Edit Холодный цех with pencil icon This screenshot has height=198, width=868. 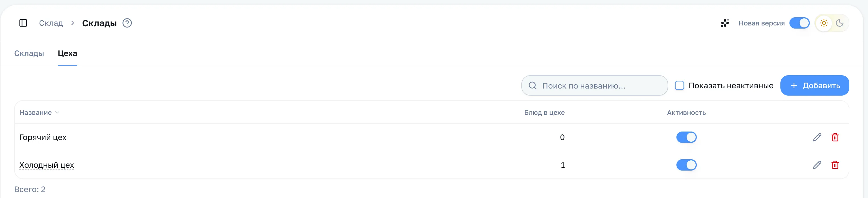817,165
